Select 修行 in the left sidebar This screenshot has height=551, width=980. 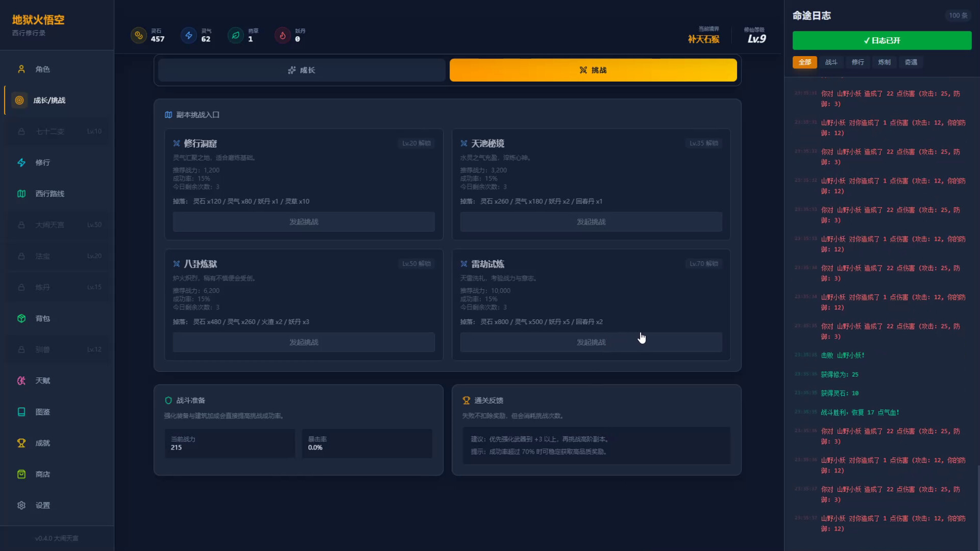[x=42, y=162]
